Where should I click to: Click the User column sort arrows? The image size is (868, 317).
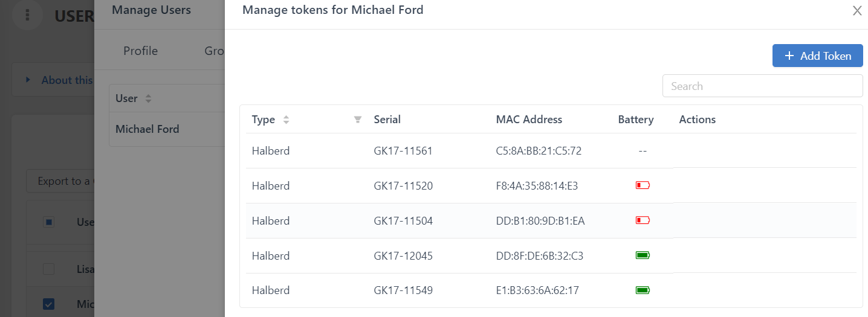tap(148, 98)
